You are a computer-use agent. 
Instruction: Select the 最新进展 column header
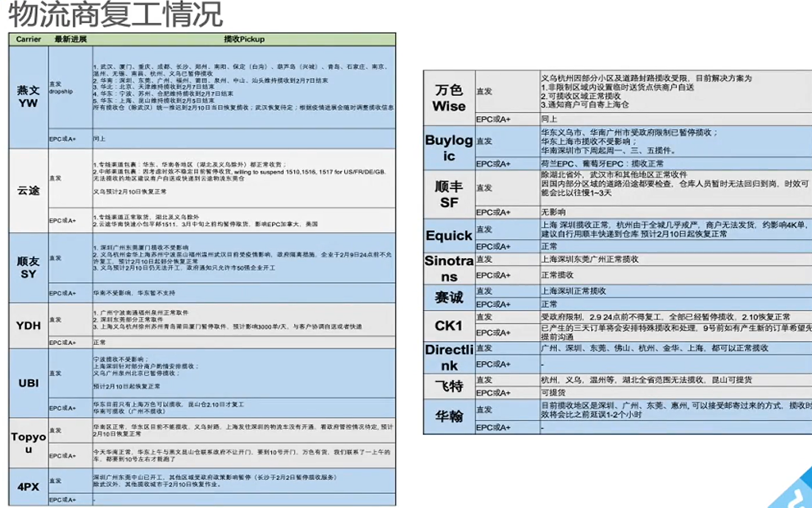coord(70,39)
